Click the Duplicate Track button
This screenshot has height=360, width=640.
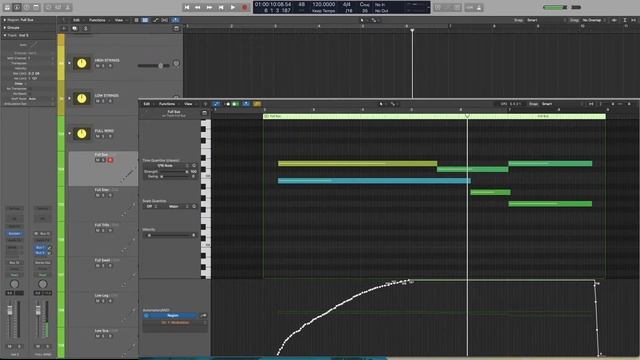75,29
